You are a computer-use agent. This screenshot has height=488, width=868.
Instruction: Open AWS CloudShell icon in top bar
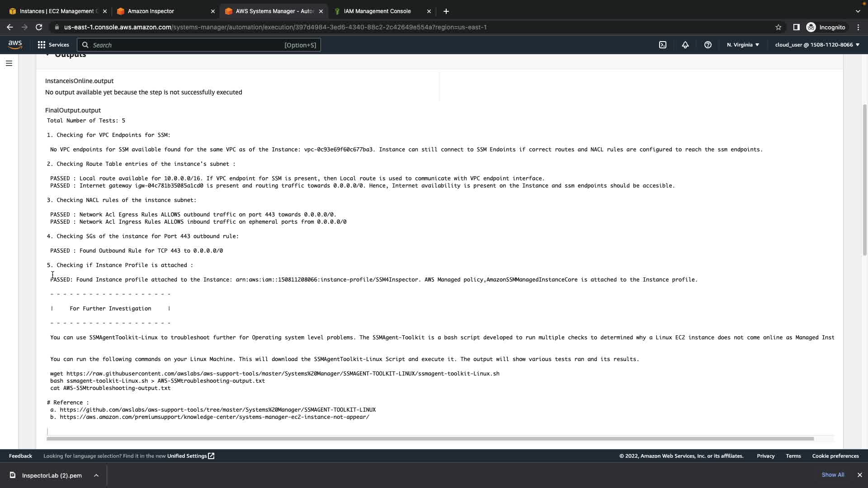[x=663, y=45]
